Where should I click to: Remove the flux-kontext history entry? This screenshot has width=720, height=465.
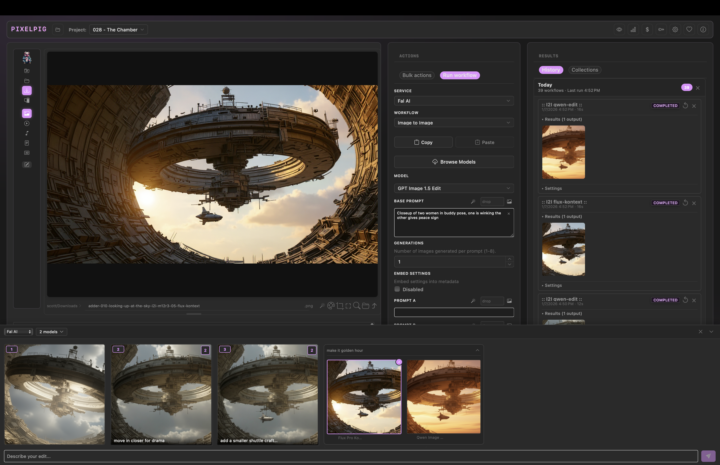coord(694,203)
